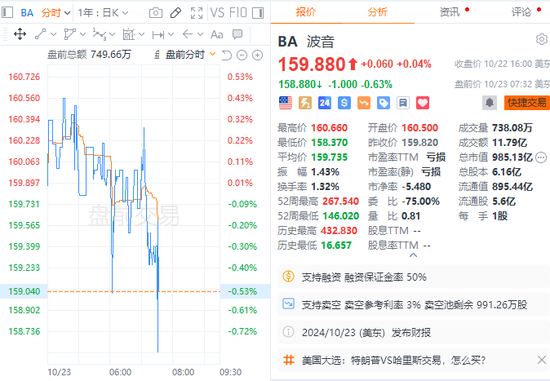This screenshot has width=550, height=381.
Task: Click the more icon beside 总市值
Action: 541,158
